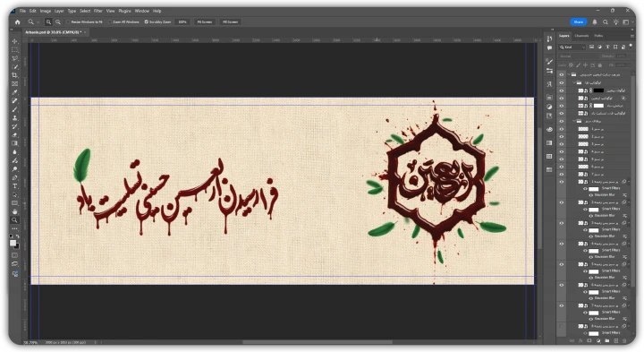Screen dimensions: 644x352
Task: Open the Kind filter dropdown in Layers
Action: tap(572, 47)
